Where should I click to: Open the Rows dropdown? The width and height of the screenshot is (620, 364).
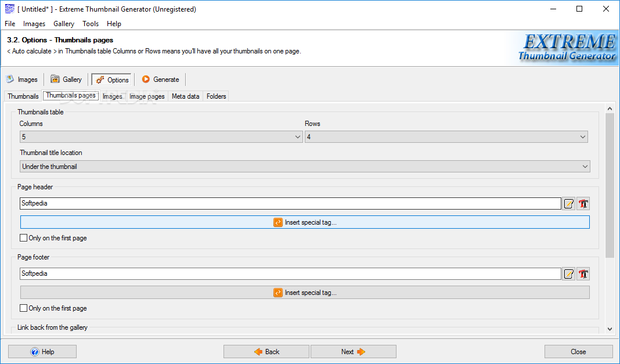(x=446, y=137)
